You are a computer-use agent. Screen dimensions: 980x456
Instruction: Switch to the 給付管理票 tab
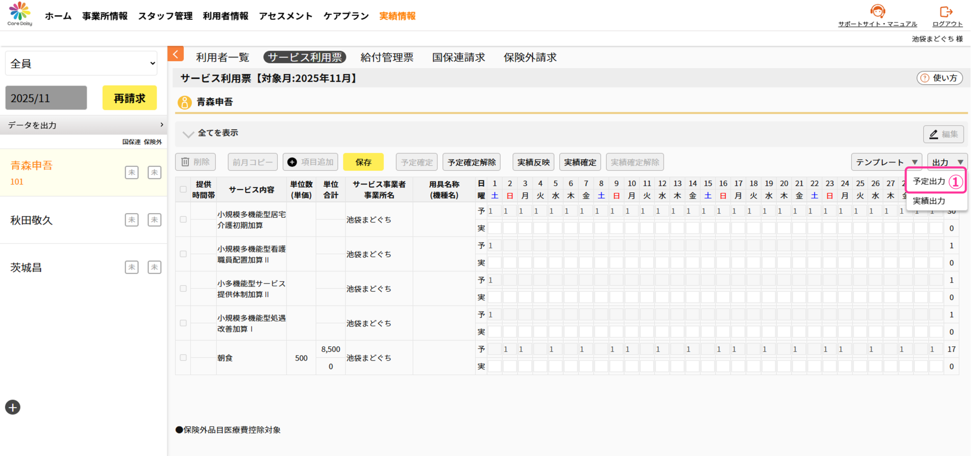coord(387,58)
